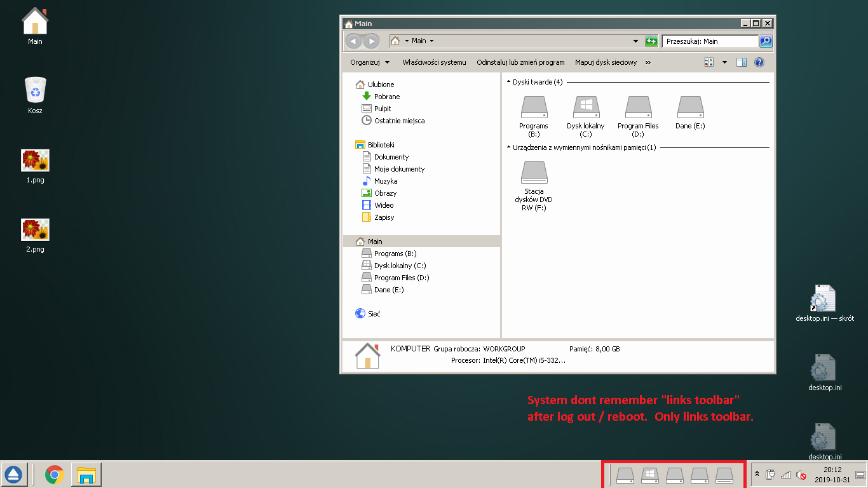Click the KOMPUTER house icon in details pane
Viewport: 868px width, 488px height.
tap(367, 356)
